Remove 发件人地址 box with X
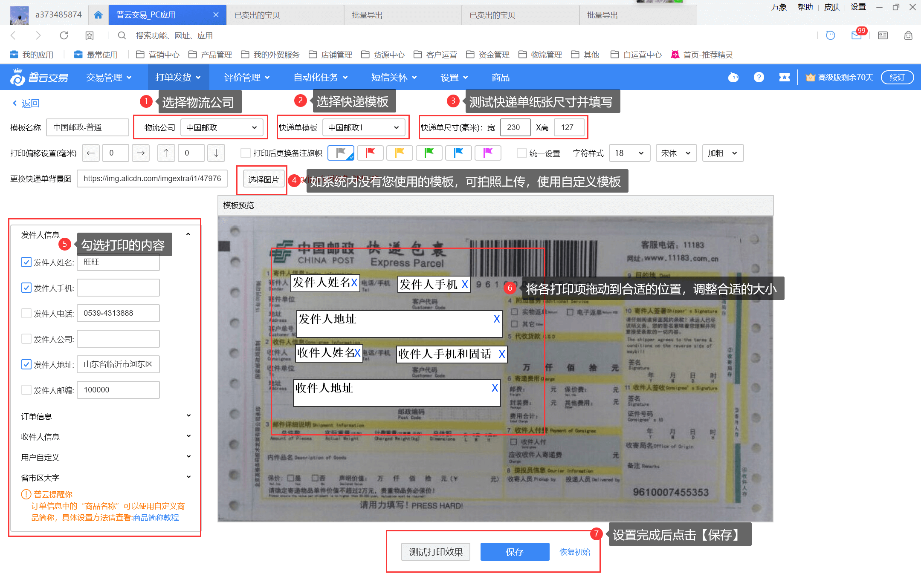This screenshot has height=588, width=921. pyautogui.click(x=496, y=319)
